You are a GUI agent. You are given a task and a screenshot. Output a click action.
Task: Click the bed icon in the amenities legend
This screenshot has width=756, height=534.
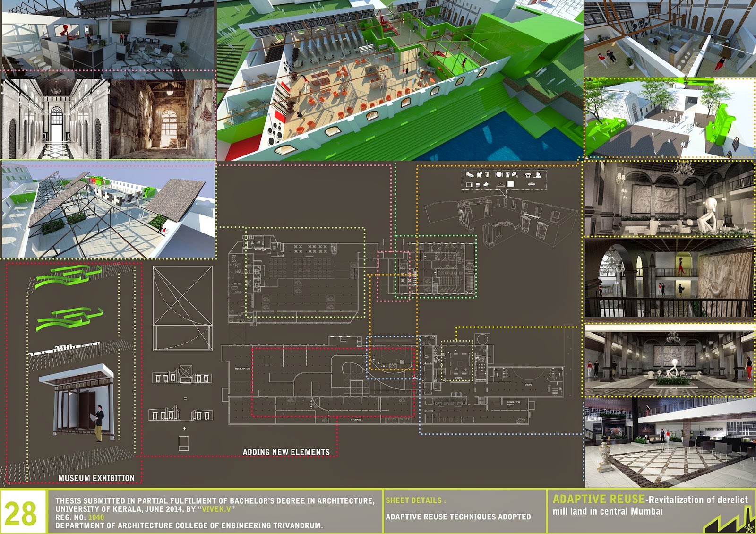click(470, 175)
